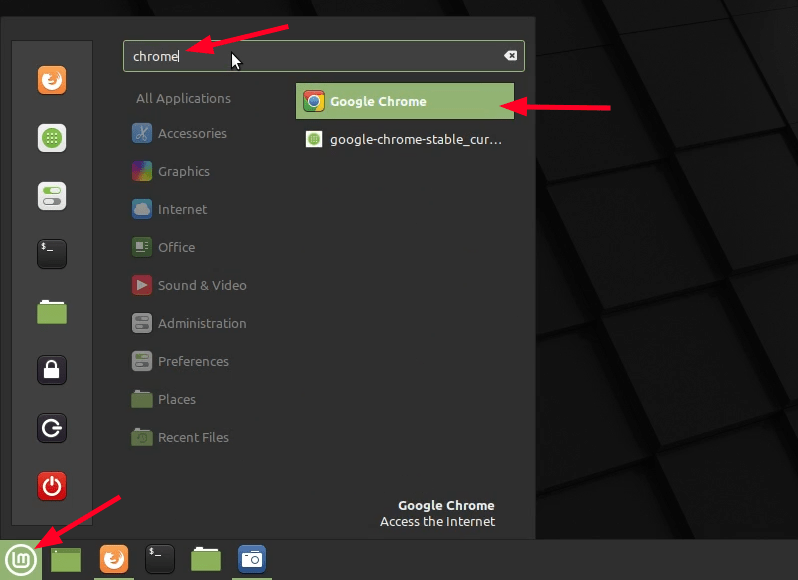Click the Lock Screen padlock icon
This screenshot has height=580, width=798.
click(x=52, y=370)
